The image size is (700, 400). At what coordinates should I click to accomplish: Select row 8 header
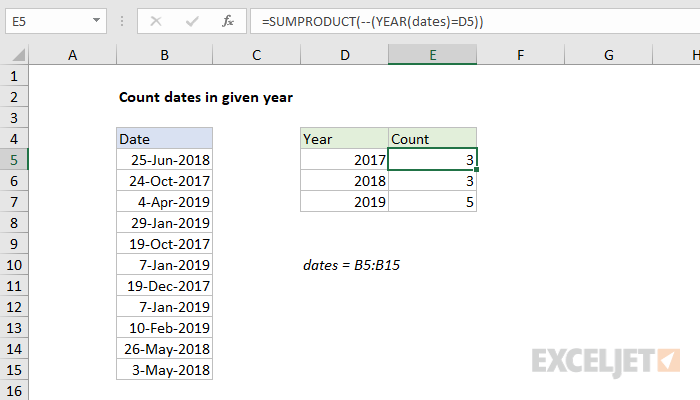pos(14,223)
